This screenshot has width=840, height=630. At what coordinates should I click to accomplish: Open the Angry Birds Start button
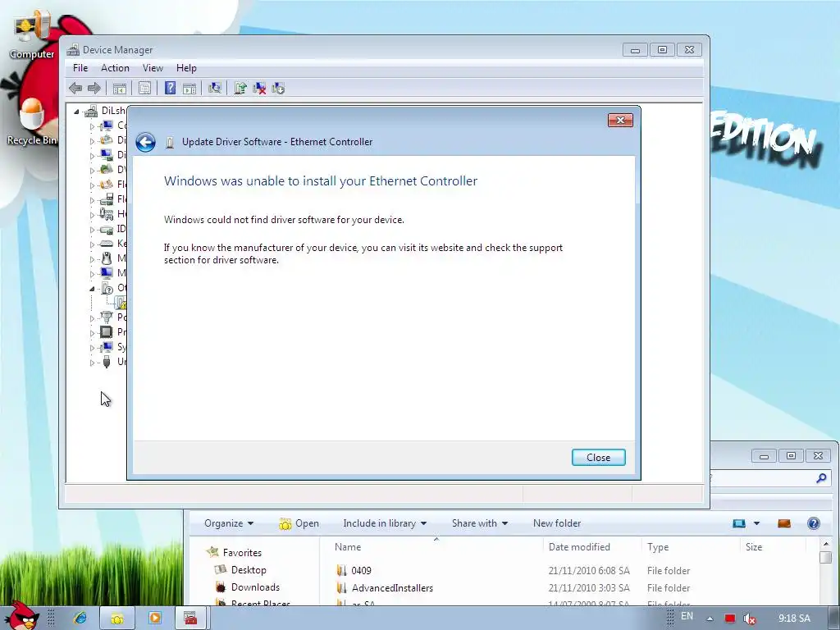pos(21,615)
